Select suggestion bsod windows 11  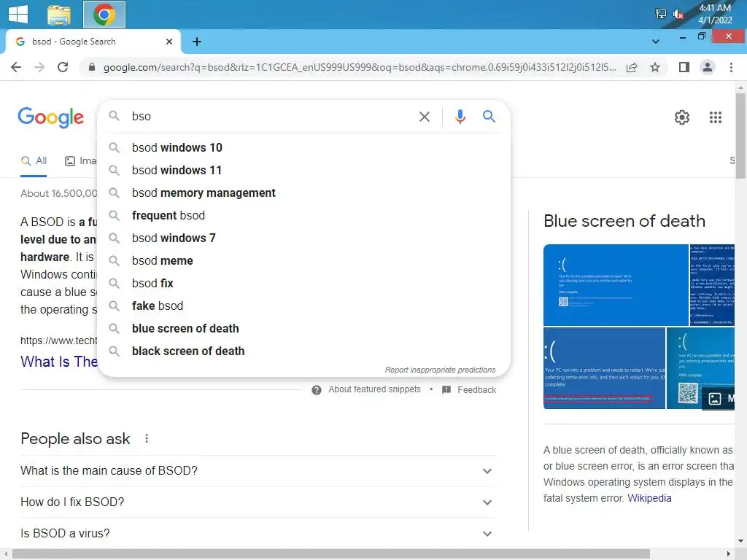(x=304, y=171)
